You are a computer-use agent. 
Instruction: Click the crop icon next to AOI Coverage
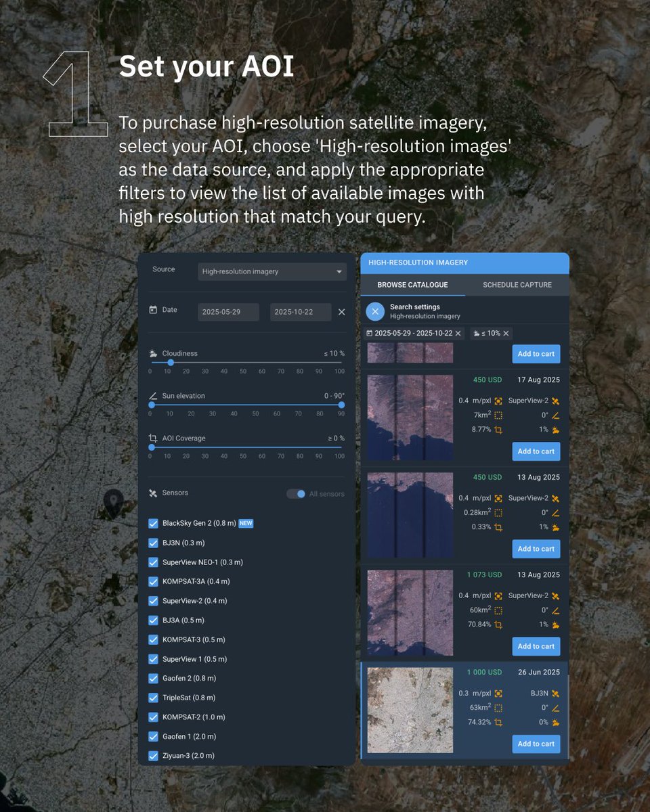pos(153,438)
